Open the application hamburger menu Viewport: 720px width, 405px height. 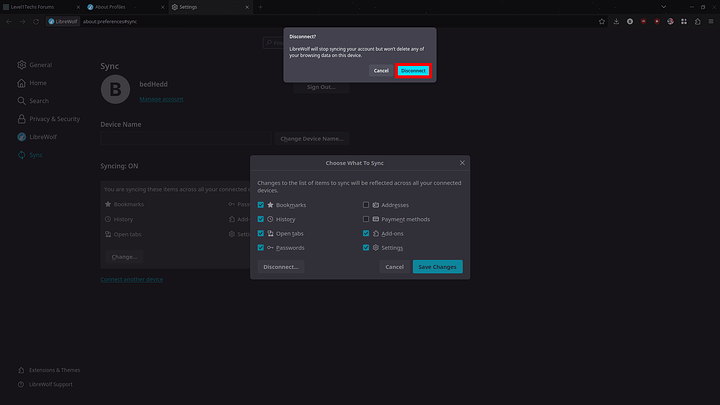[711, 22]
